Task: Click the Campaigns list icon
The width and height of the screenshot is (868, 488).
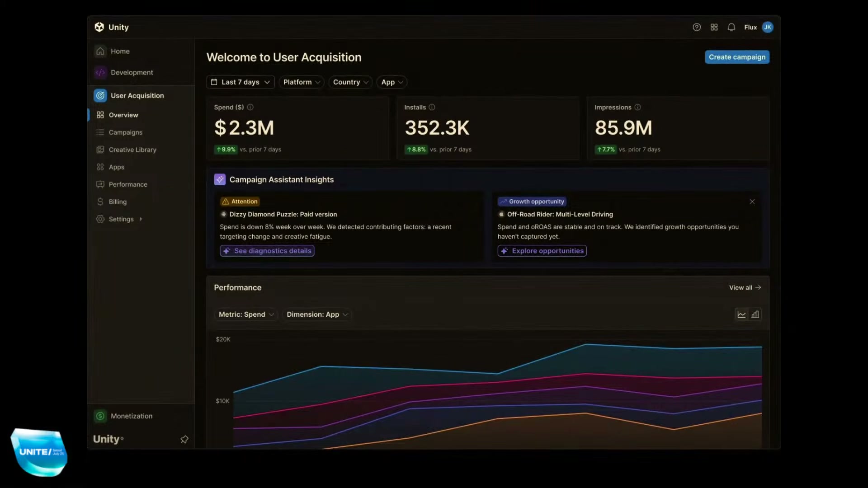Action: pos(100,132)
